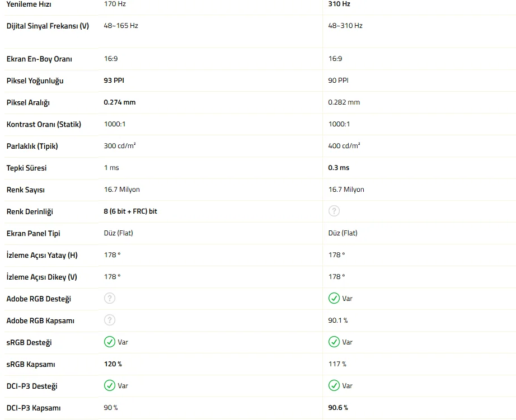Click the Piksel Yoğunluğu label
Viewport: 516px width, 420px height.
point(35,81)
